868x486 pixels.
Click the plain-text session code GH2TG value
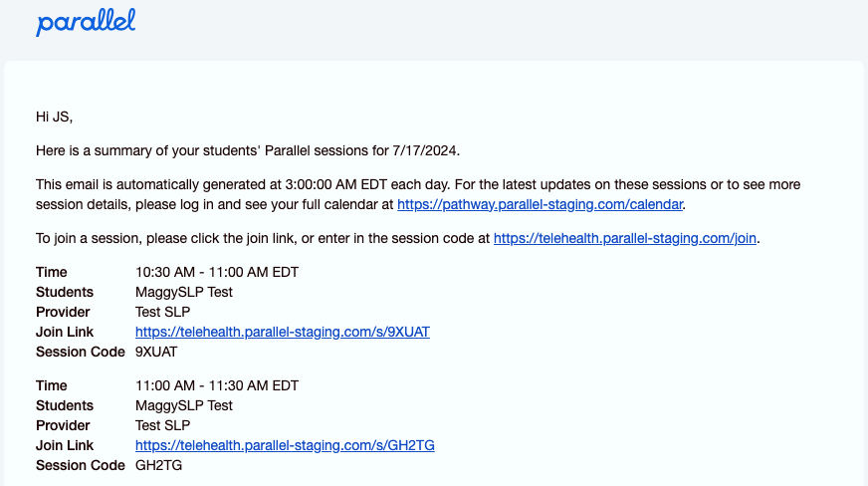point(158,465)
